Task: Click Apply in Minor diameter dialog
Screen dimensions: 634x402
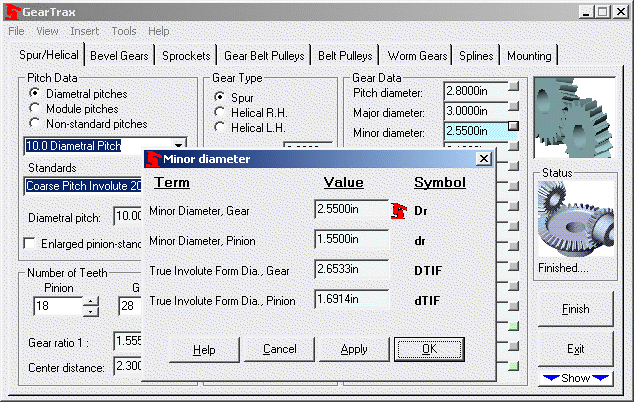Action: click(x=354, y=349)
